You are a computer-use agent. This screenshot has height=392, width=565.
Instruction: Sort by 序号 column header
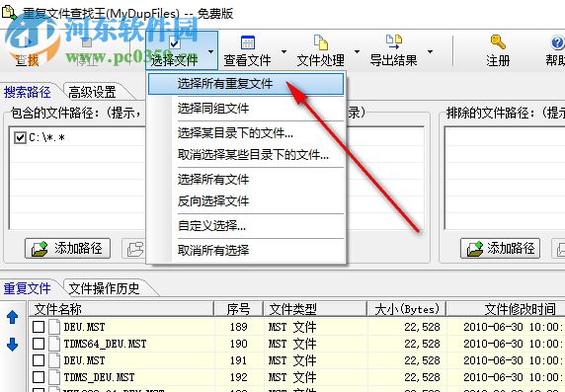pyautogui.click(x=238, y=309)
